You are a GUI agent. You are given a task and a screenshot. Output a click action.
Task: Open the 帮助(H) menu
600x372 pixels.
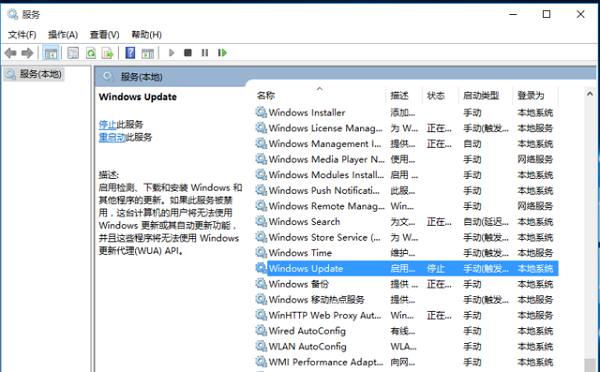coord(147,35)
